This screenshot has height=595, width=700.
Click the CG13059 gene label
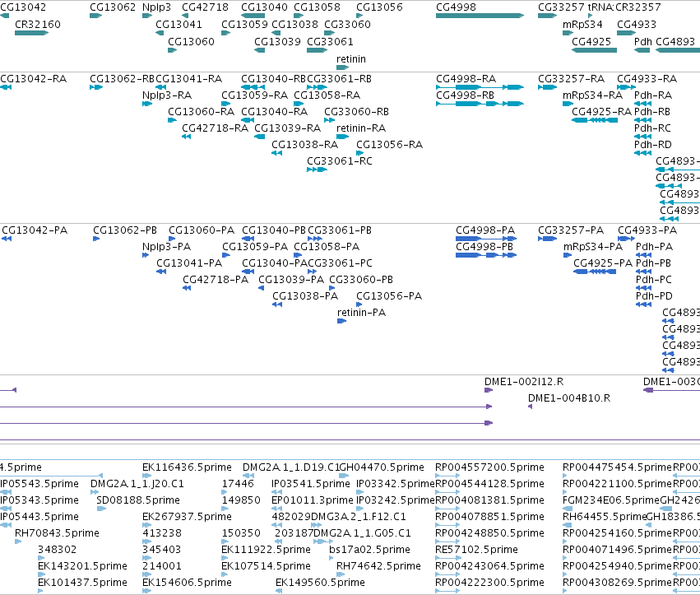pos(244,25)
